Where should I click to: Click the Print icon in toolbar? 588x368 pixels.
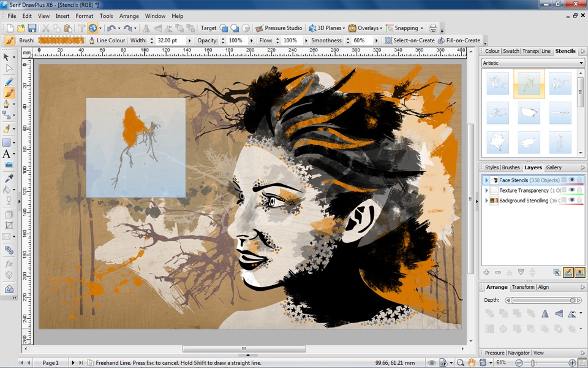[433, 28]
